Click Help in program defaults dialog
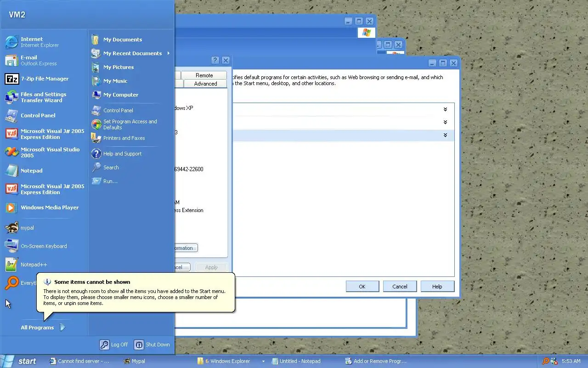Viewport: 588px width, 368px height. click(437, 287)
